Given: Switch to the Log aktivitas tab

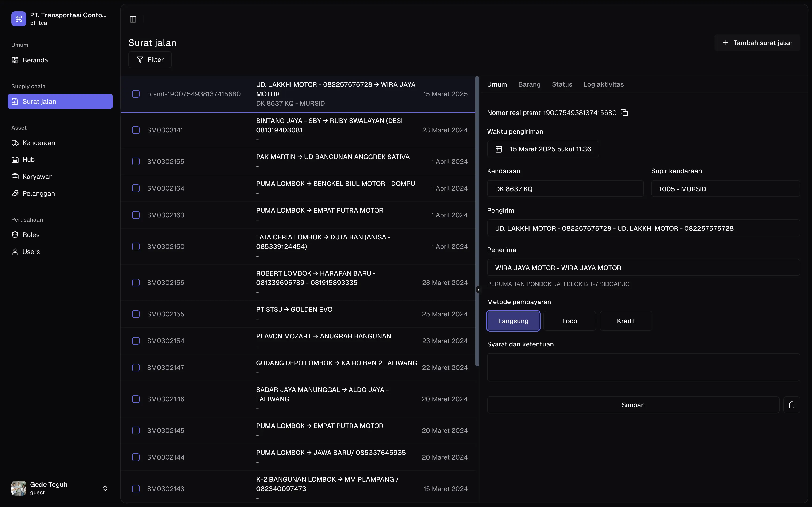Looking at the screenshot, I should pyautogui.click(x=603, y=84).
